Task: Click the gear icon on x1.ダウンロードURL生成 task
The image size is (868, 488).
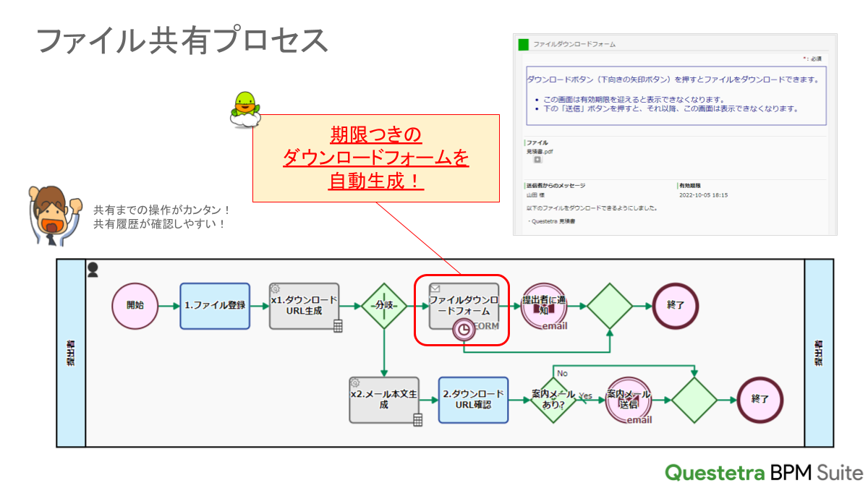Action: pos(274,288)
